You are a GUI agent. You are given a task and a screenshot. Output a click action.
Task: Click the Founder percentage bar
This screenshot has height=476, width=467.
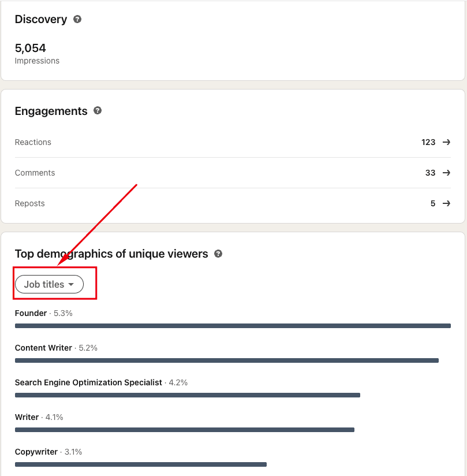[x=231, y=326]
